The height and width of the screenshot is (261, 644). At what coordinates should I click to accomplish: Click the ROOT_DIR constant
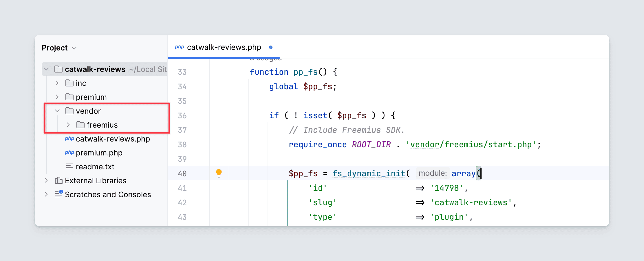point(371,144)
